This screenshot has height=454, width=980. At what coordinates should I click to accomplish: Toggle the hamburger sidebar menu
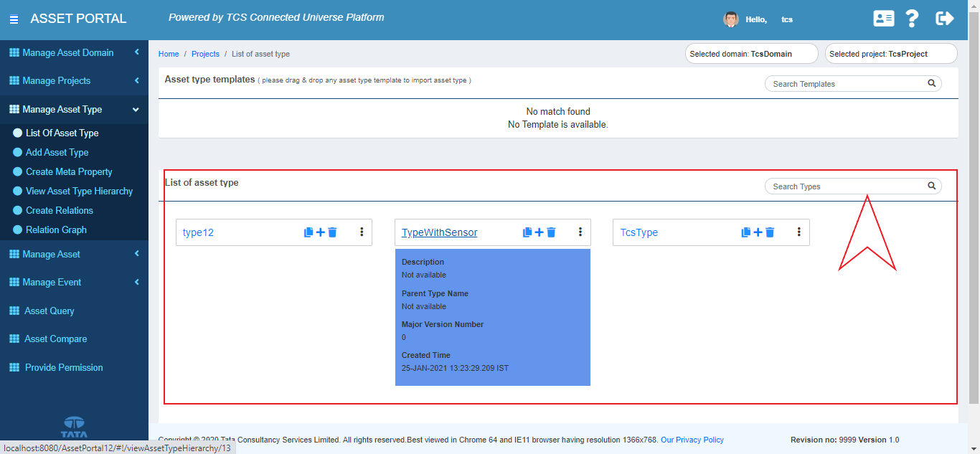[14, 19]
